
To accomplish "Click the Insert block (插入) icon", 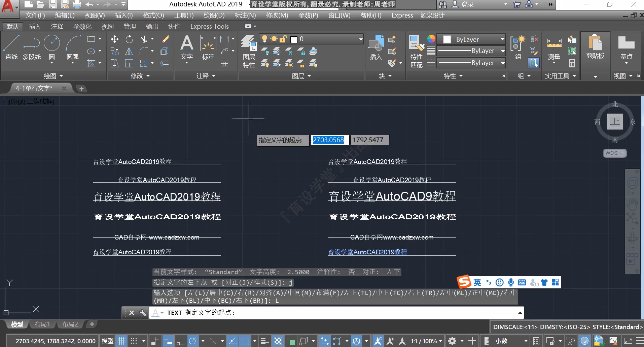I will click(376, 47).
